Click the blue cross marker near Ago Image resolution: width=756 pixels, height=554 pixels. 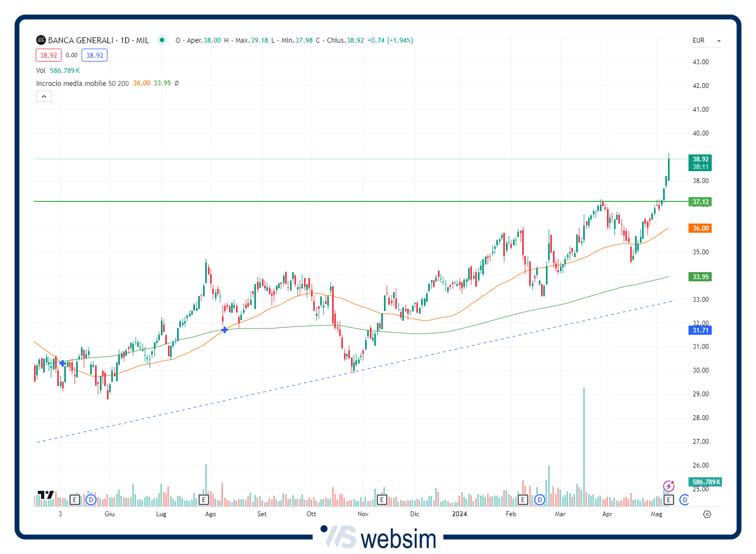point(225,329)
